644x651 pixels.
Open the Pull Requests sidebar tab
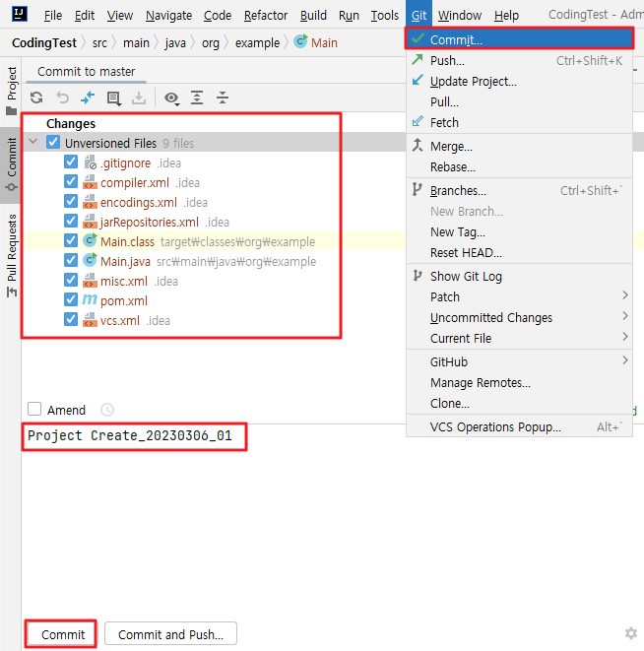pos(11,255)
